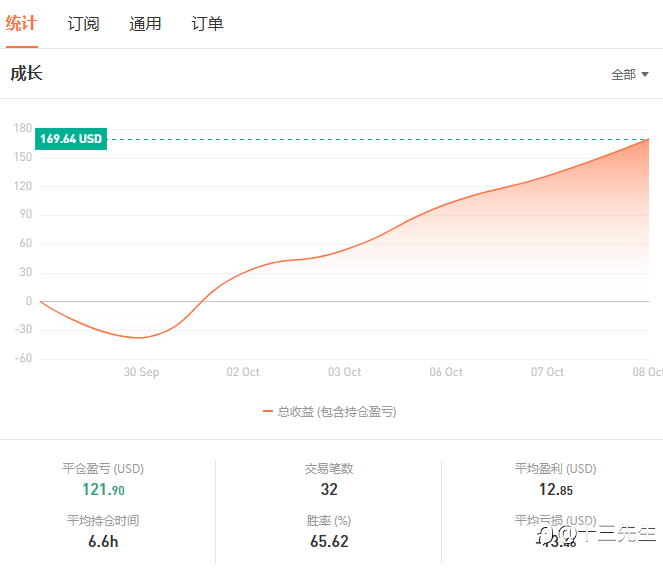This screenshot has height=571, width=663.
Task: Click the orange legend line marker
Action: coord(267,411)
